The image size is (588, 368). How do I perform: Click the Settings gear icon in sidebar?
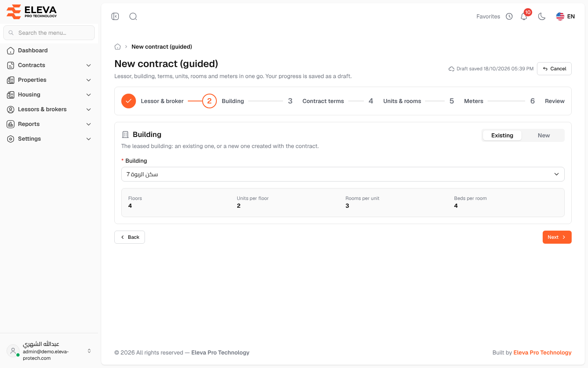(x=11, y=139)
